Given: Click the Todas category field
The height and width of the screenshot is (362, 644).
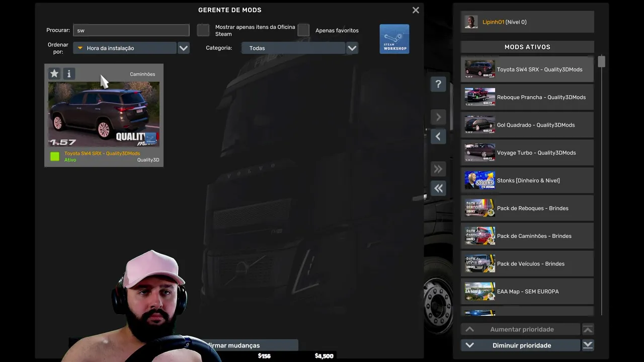Looking at the screenshot, I should (x=293, y=48).
